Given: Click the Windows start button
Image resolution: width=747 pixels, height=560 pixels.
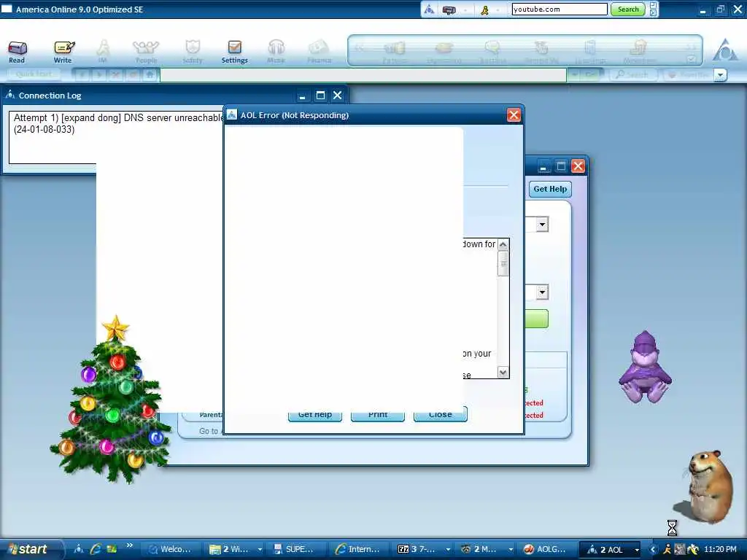Looking at the screenshot, I should 31,549.
